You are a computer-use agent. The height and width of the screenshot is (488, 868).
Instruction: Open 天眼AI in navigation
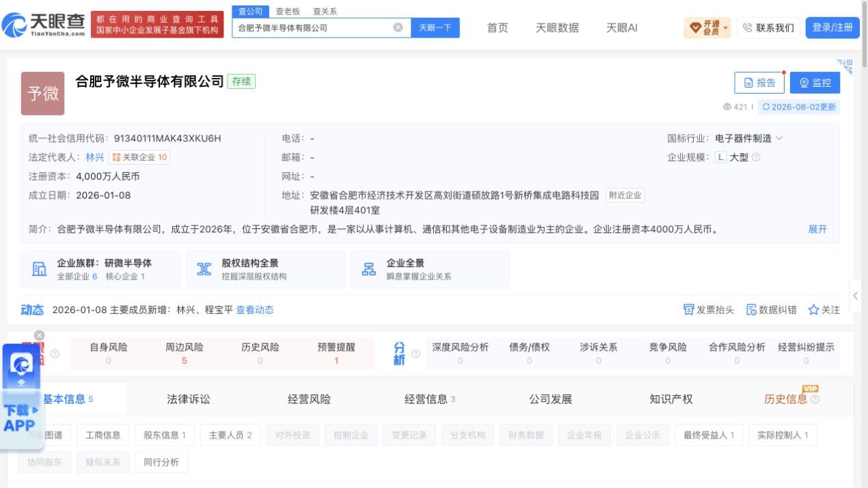pyautogui.click(x=622, y=28)
